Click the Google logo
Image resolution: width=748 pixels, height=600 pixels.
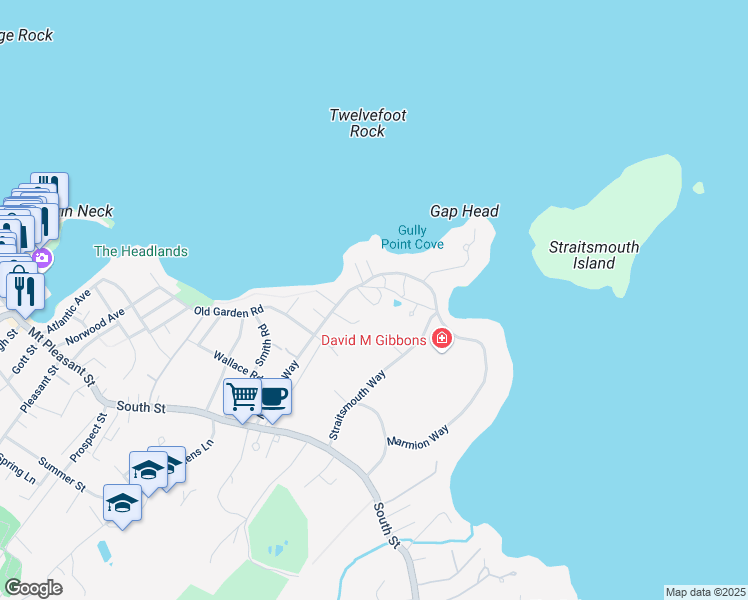33,588
